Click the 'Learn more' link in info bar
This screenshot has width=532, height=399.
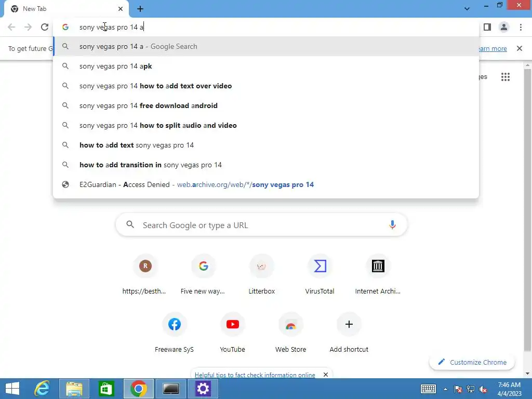click(x=493, y=48)
